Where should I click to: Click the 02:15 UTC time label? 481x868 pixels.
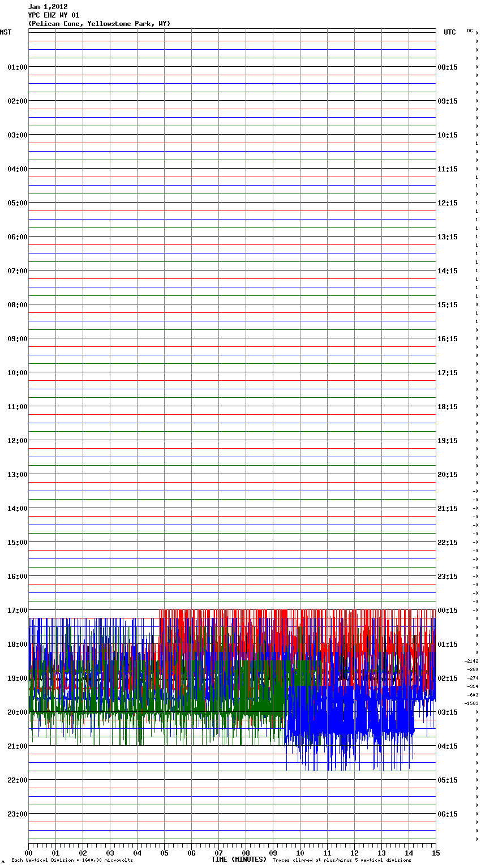coord(448,678)
